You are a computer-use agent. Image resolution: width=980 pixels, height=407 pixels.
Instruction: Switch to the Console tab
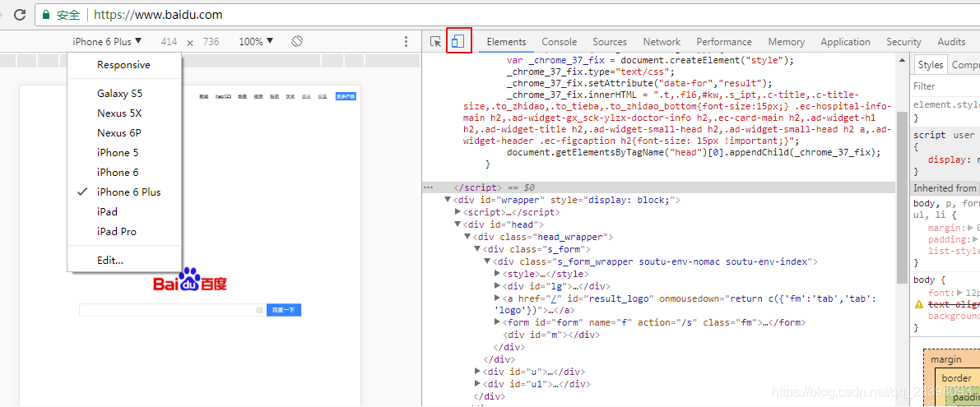click(560, 42)
